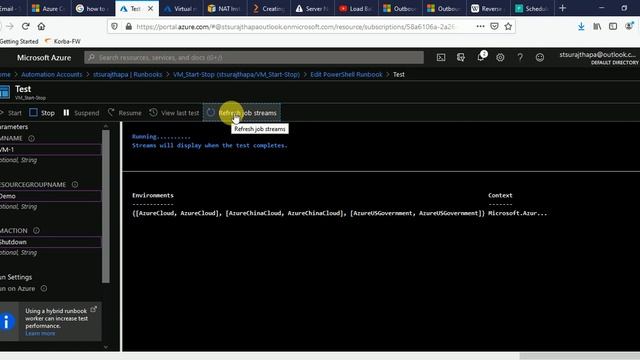Click View last test
Viewport: 640px width, 360px height.
coord(174,113)
